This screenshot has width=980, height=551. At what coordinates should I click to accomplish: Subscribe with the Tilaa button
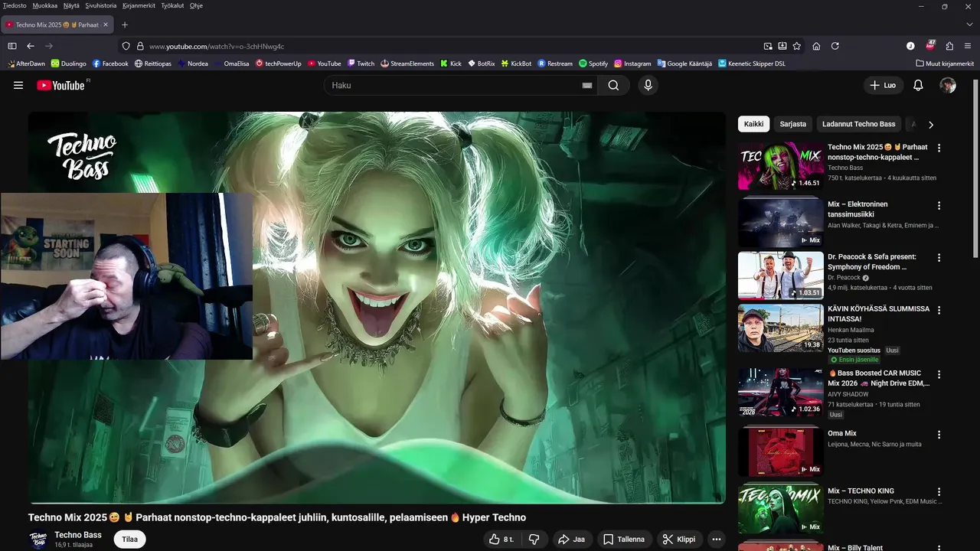point(130,540)
